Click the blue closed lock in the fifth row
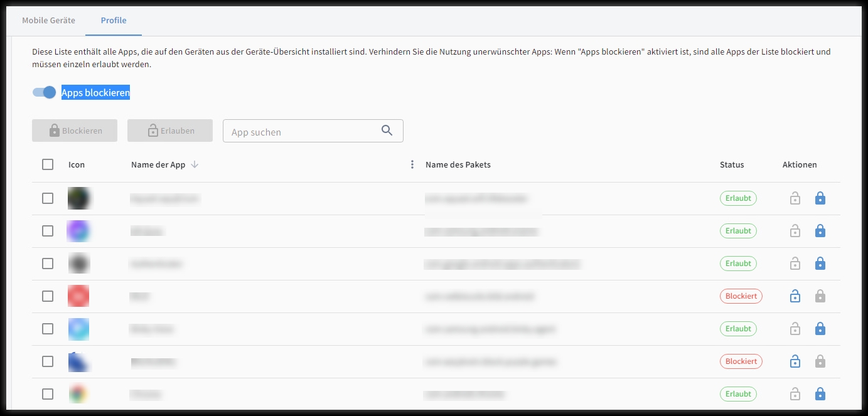Viewport: 868px width, 416px height. (x=820, y=329)
